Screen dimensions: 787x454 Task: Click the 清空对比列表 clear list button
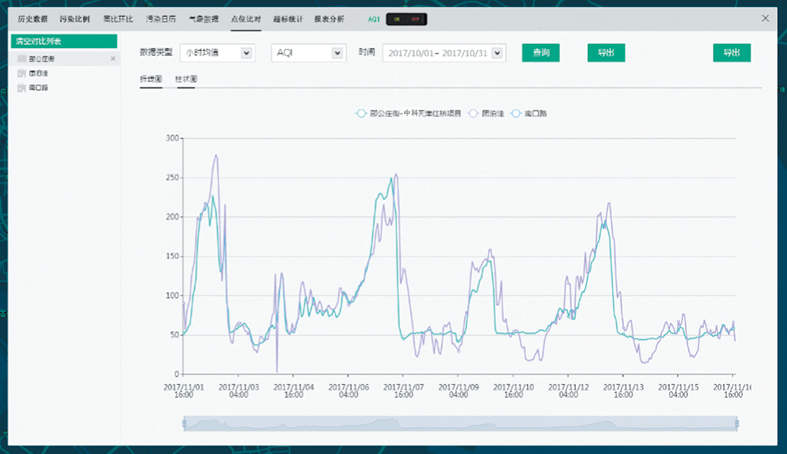click(x=64, y=41)
